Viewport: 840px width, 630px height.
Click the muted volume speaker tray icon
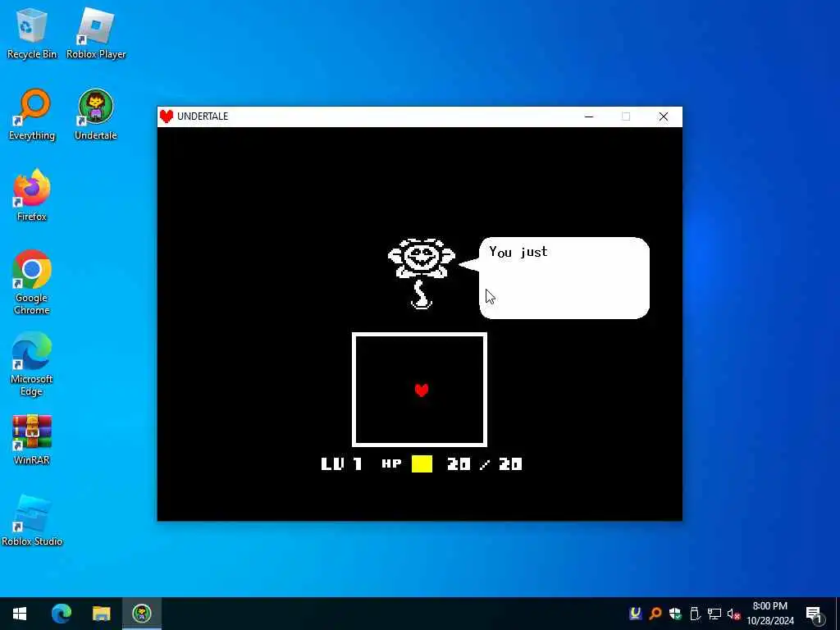pyautogui.click(x=734, y=614)
